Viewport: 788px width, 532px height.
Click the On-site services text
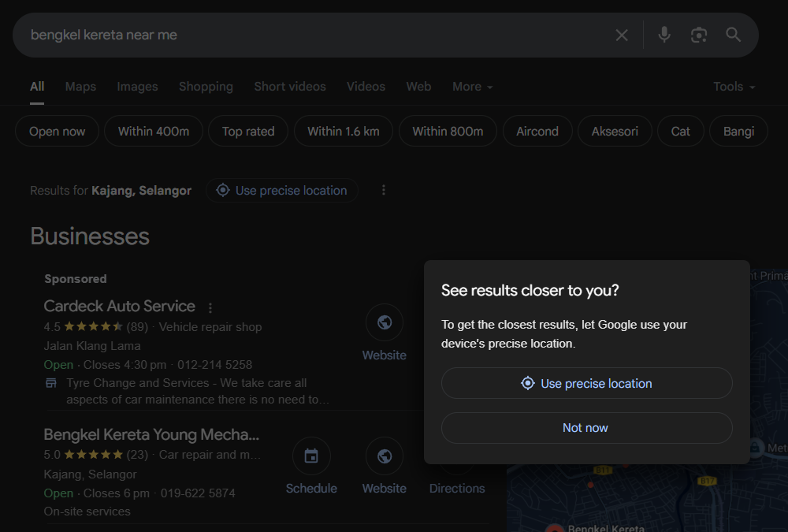[x=87, y=512]
